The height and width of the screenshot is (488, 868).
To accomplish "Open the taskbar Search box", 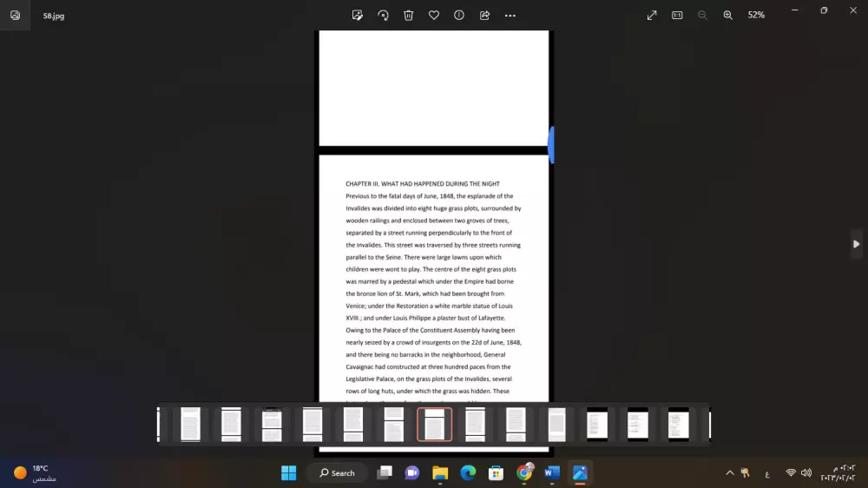I will pos(337,473).
